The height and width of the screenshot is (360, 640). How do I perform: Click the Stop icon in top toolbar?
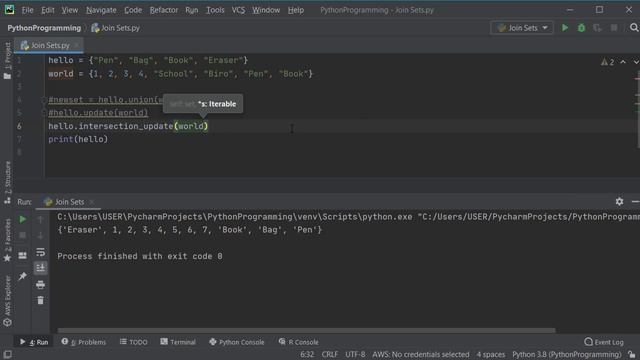pos(614,28)
